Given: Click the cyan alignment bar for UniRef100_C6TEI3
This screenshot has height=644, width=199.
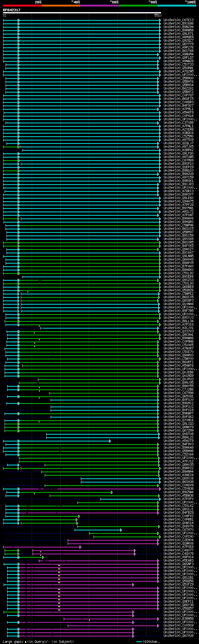Looking at the screenshot, I should tap(82, 20).
